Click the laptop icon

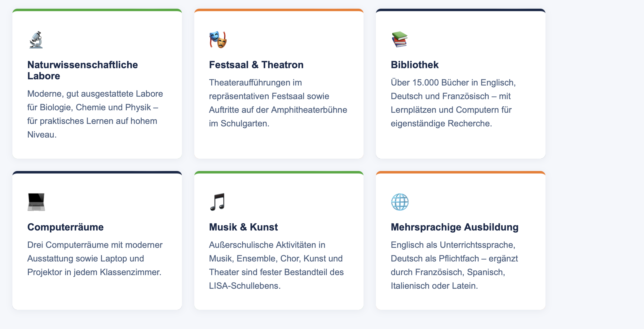(x=36, y=202)
